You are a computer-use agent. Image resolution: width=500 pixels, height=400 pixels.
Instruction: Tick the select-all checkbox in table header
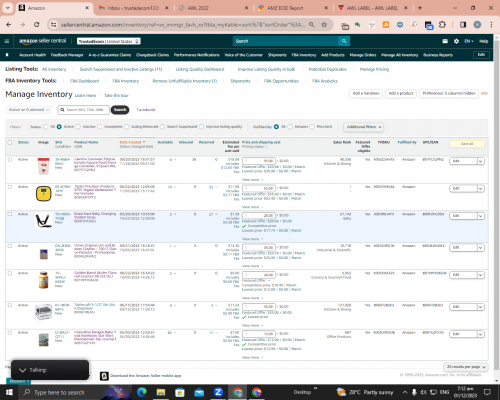(x=10, y=142)
